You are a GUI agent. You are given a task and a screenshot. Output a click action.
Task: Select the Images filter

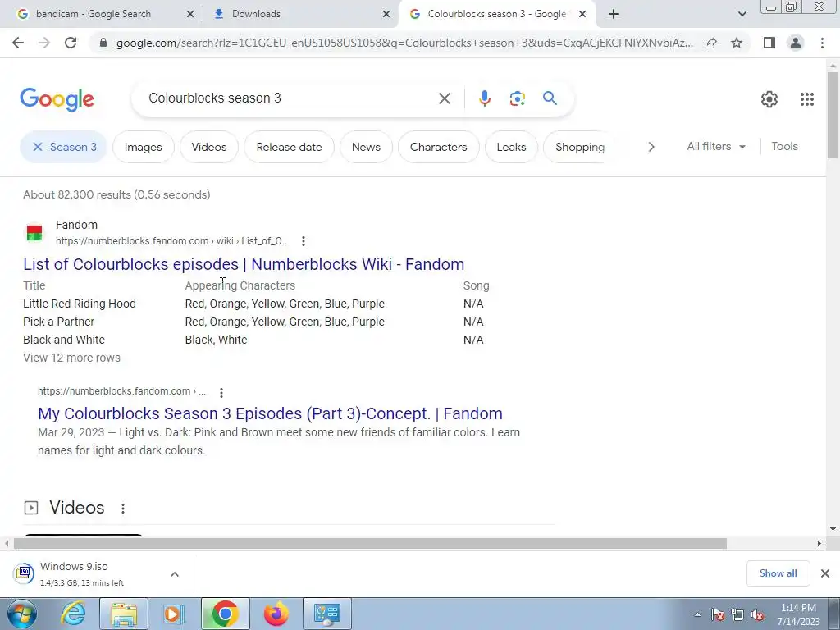tap(143, 147)
